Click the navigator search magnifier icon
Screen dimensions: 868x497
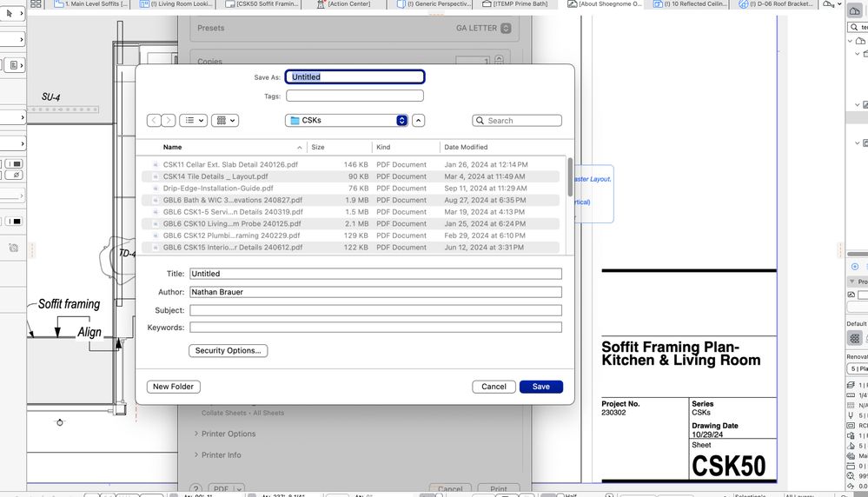[854, 27]
